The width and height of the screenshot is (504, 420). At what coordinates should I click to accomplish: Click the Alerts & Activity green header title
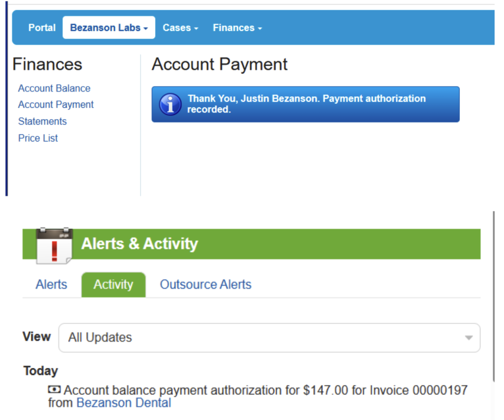pyautogui.click(x=139, y=244)
